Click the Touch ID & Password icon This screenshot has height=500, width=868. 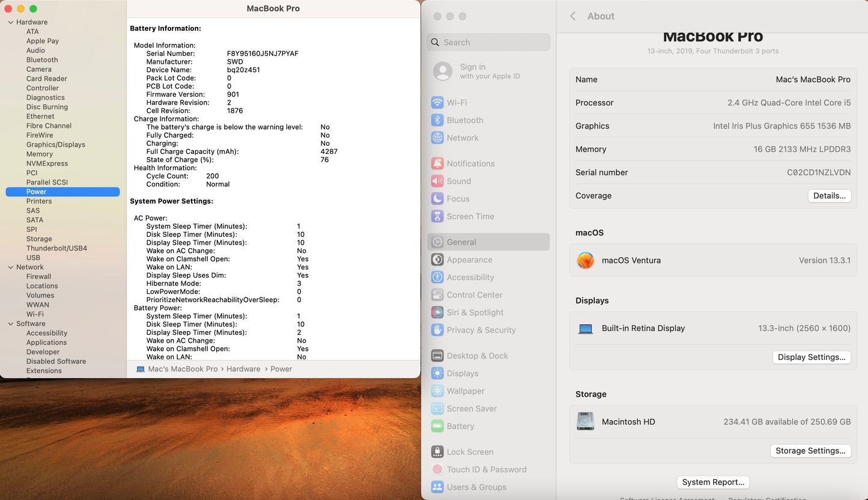[x=437, y=469]
